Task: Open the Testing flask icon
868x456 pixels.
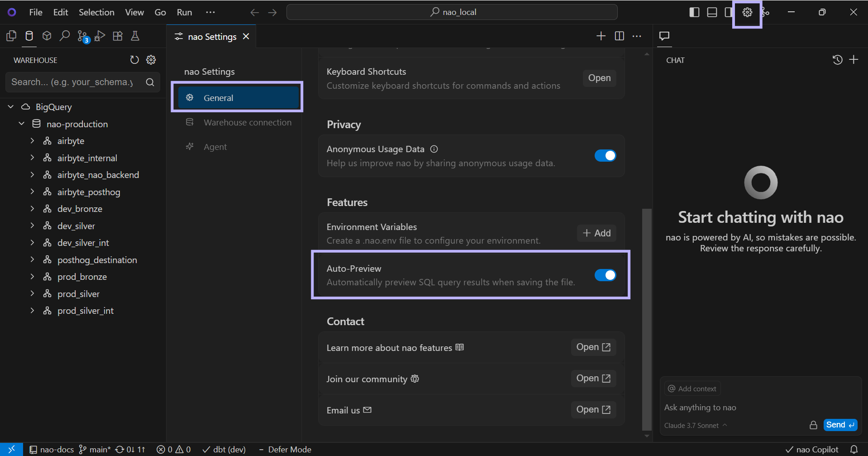Action: point(135,36)
